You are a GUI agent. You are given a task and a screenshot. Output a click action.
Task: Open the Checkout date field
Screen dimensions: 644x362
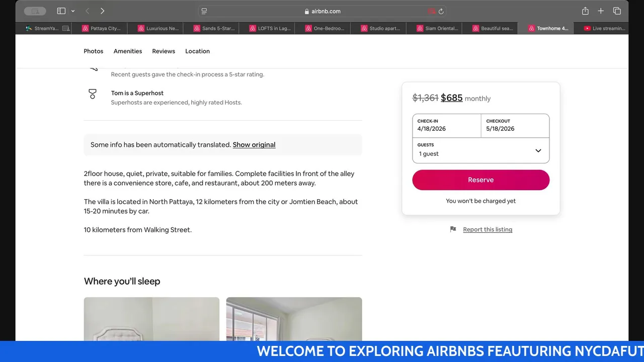515,125
